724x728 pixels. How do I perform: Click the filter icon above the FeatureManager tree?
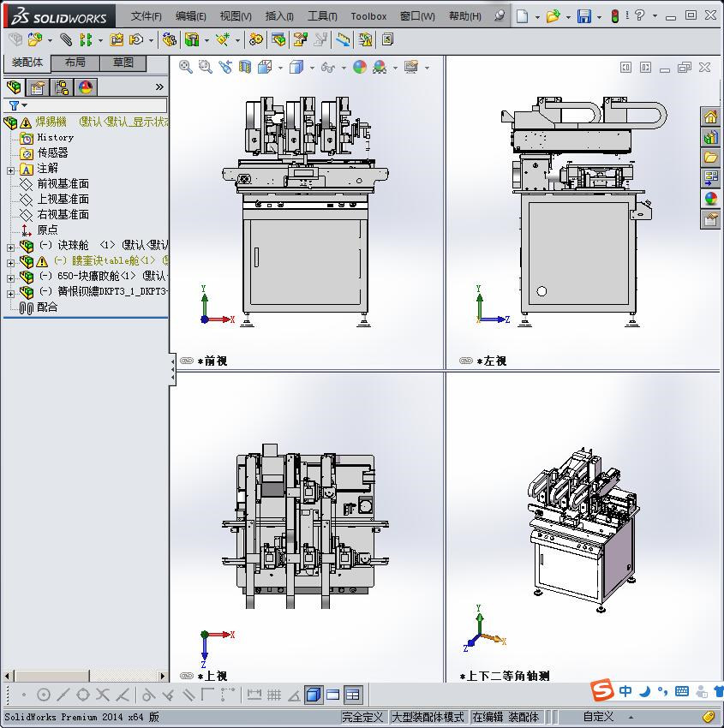pos(14,104)
